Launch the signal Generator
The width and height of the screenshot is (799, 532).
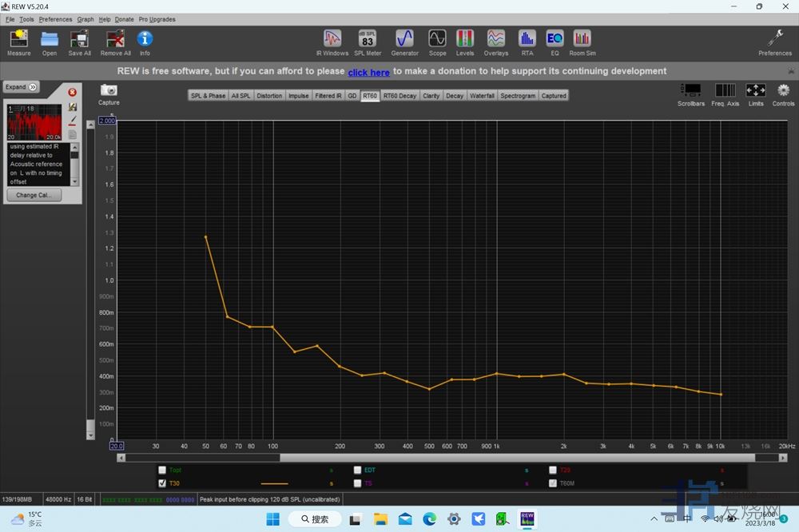point(404,42)
